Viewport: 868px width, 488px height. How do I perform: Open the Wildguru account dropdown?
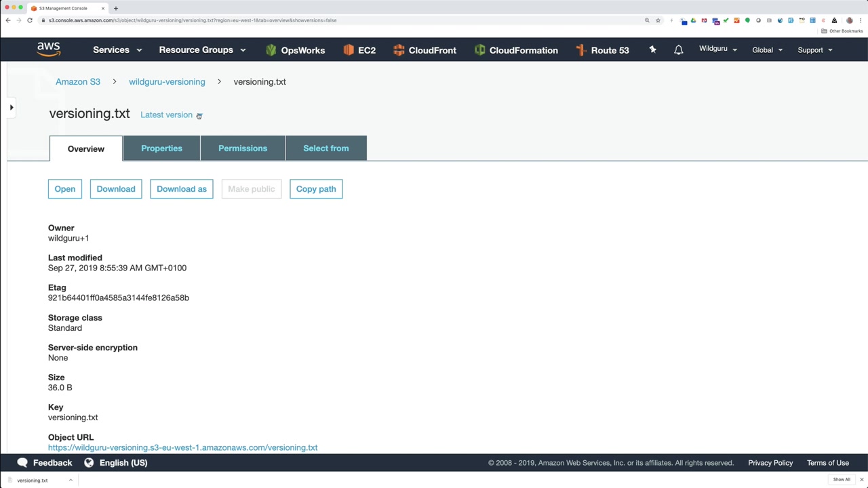click(718, 49)
